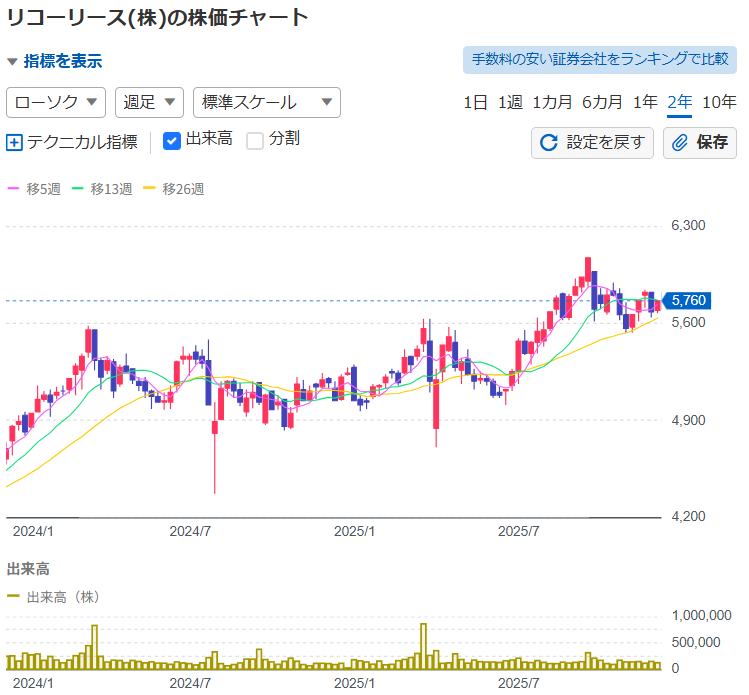Switch to the 1年 period tab
This screenshot has height=695, width=749.
click(x=645, y=102)
